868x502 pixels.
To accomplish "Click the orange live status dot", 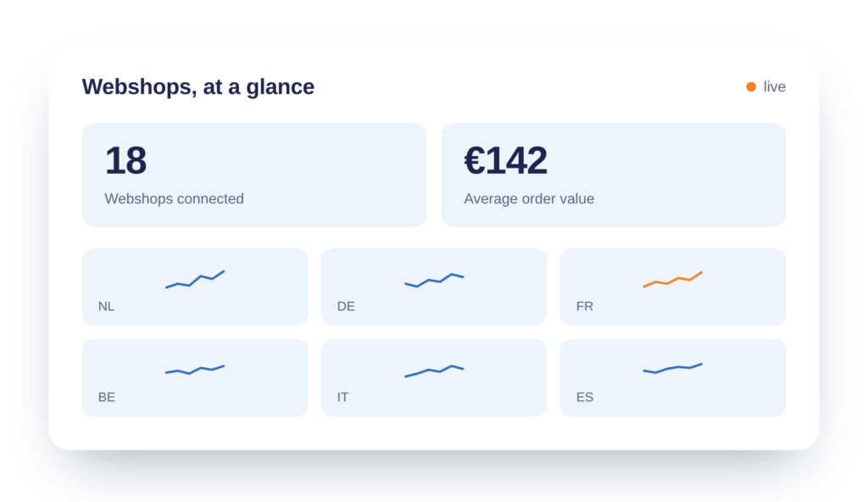I will 751,87.
